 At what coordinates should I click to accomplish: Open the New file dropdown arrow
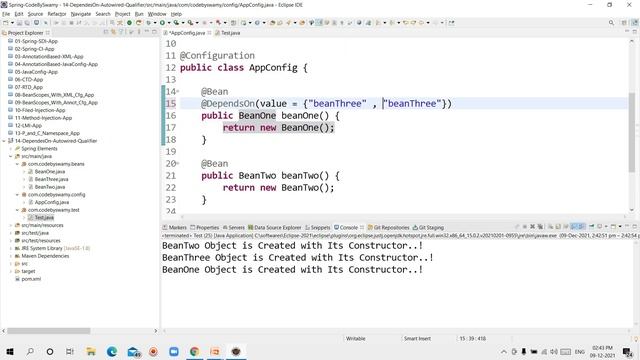tap(12, 23)
